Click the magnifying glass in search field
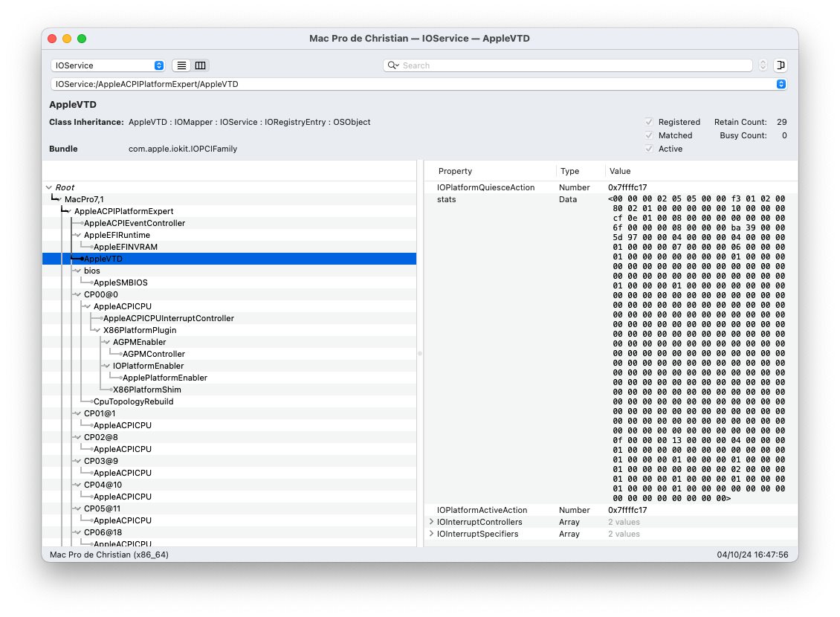 click(393, 65)
